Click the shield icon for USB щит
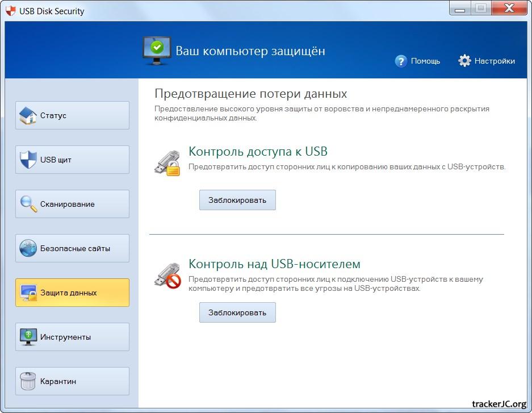Screen dimensions: 532x413 click(x=28, y=160)
